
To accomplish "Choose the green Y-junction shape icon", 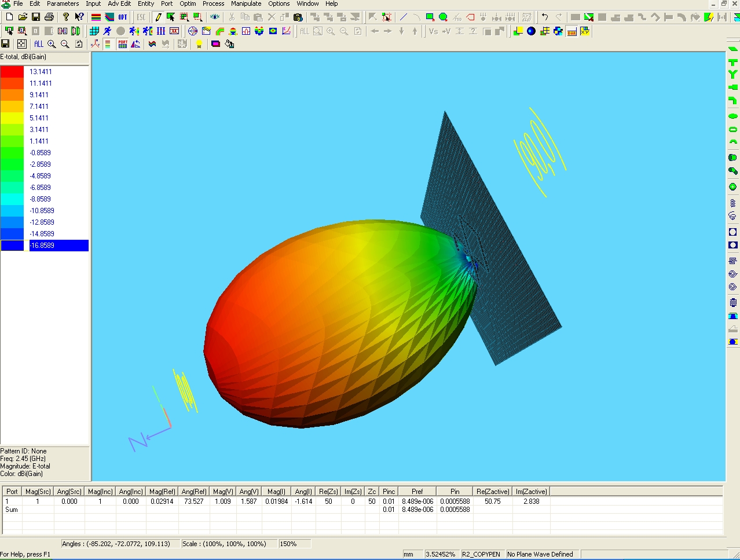I will [x=732, y=74].
